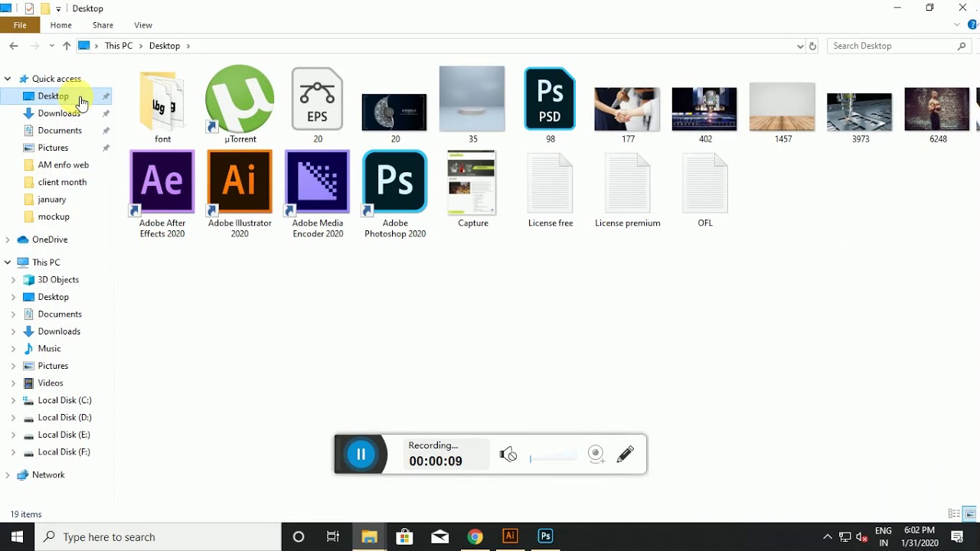This screenshot has width=980, height=551.
Task: Expand the ribbon with the chevron
Action: point(957,25)
